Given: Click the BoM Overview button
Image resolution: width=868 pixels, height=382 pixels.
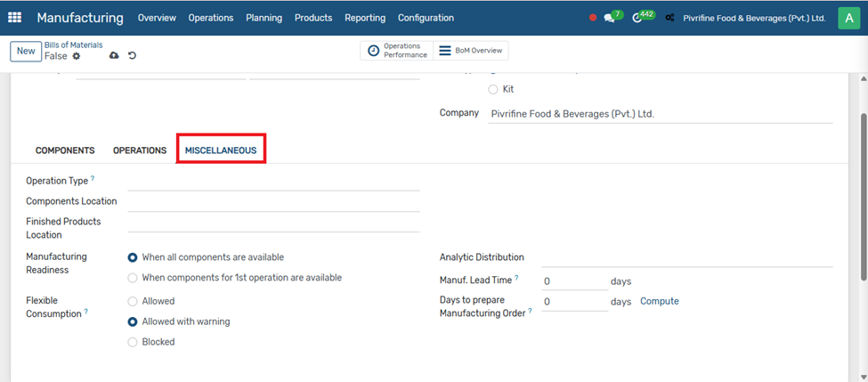Looking at the screenshot, I should (471, 51).
